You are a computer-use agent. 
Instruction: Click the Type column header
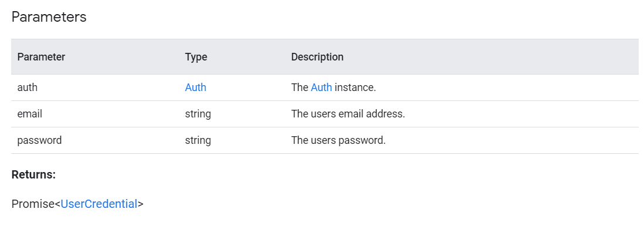coord(196,57)
